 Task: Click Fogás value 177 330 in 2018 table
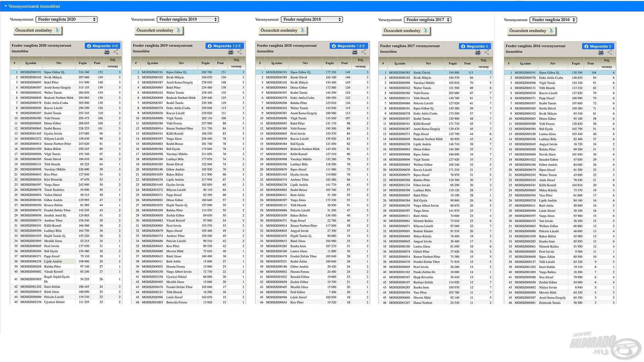331,72
